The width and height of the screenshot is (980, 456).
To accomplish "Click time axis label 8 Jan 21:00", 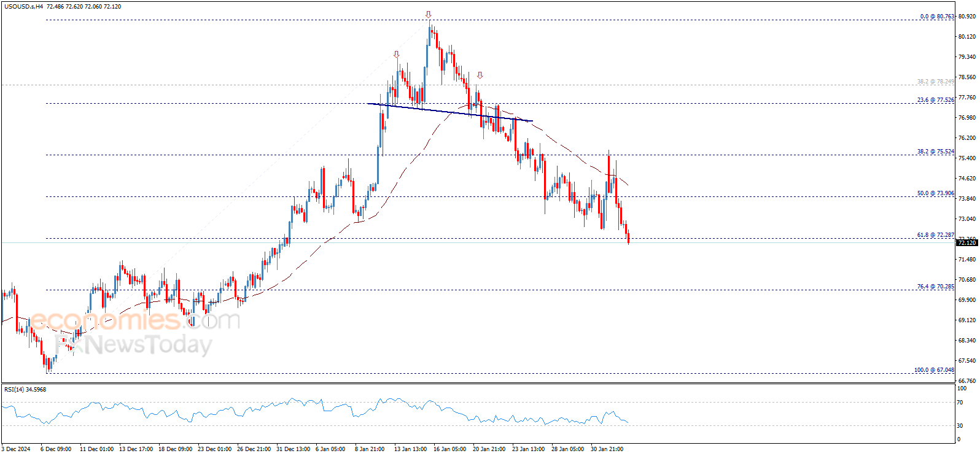I will point(370,449).
